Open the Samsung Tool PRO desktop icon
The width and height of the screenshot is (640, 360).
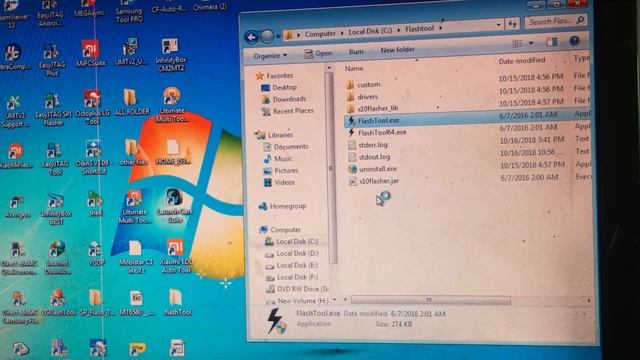click(x=129, y=11)
